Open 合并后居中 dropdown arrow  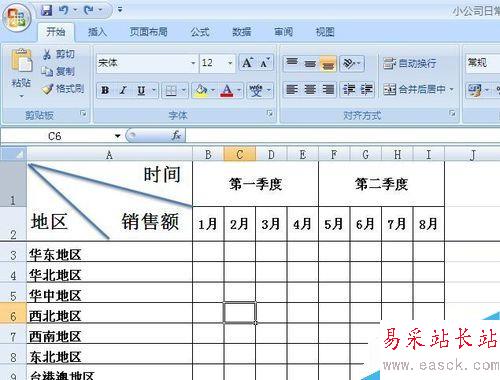[452, 89]
